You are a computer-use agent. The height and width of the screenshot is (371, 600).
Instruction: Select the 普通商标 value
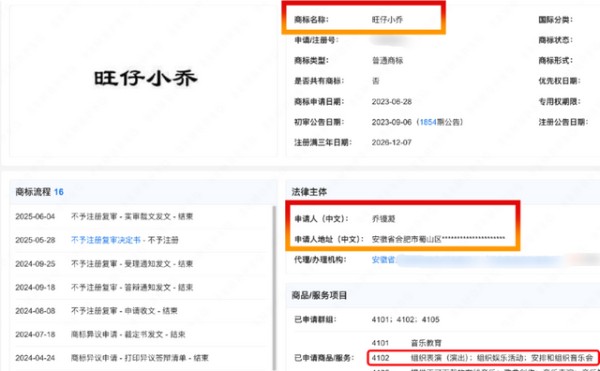point(387,60)
